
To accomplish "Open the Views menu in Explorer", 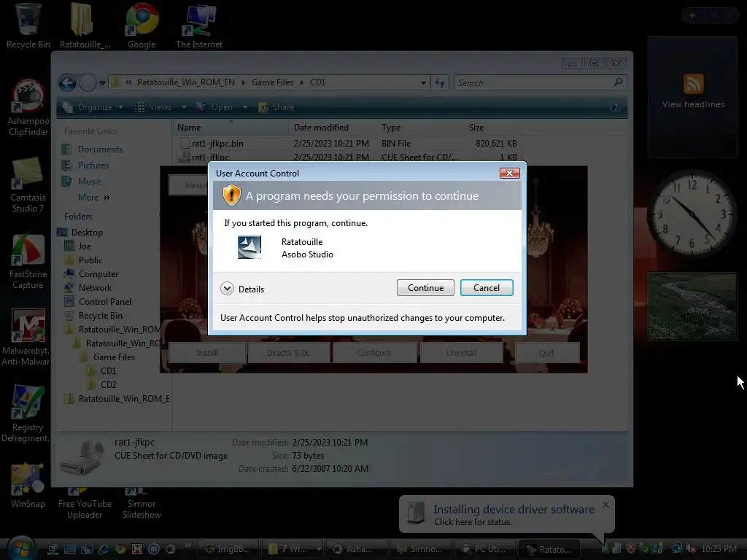I will (x=160, y=107).
